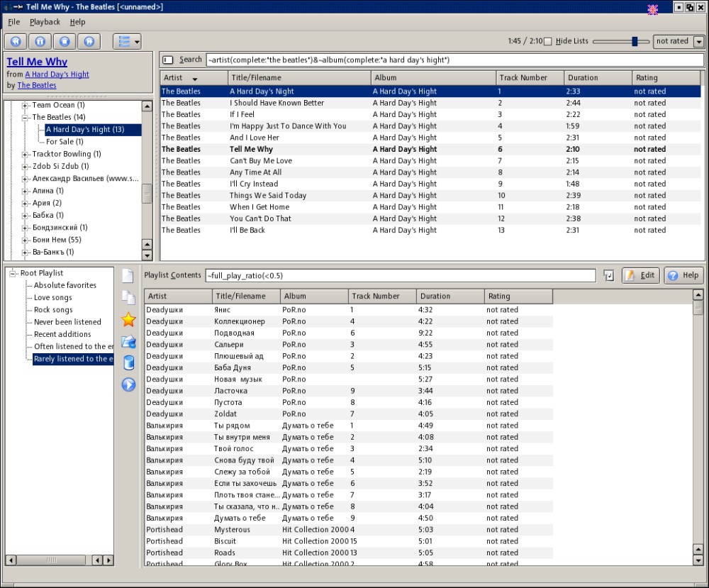Screen dimensions: 709x588
Task: Select the 'Mysterous' Portishead track
Action: coord(349,530)
